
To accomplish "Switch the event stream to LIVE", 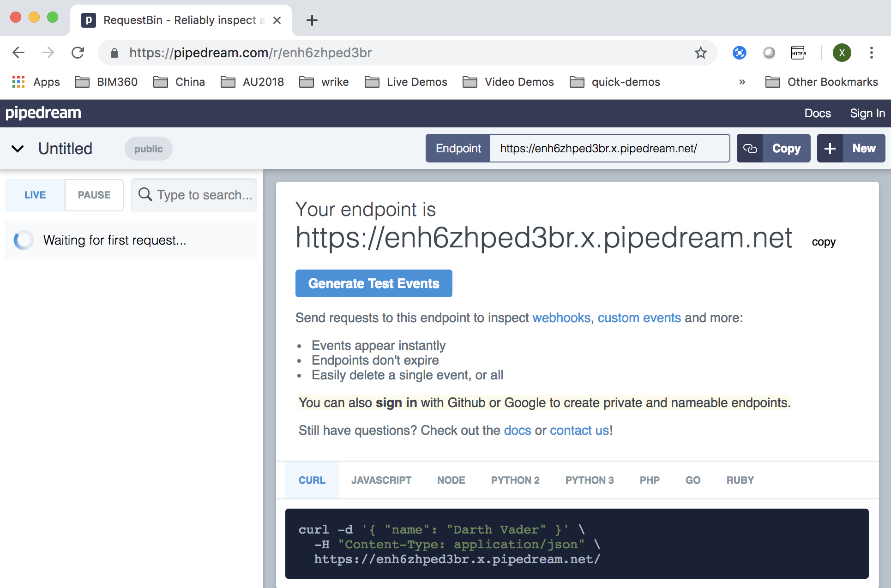I will tap(35, 195).
